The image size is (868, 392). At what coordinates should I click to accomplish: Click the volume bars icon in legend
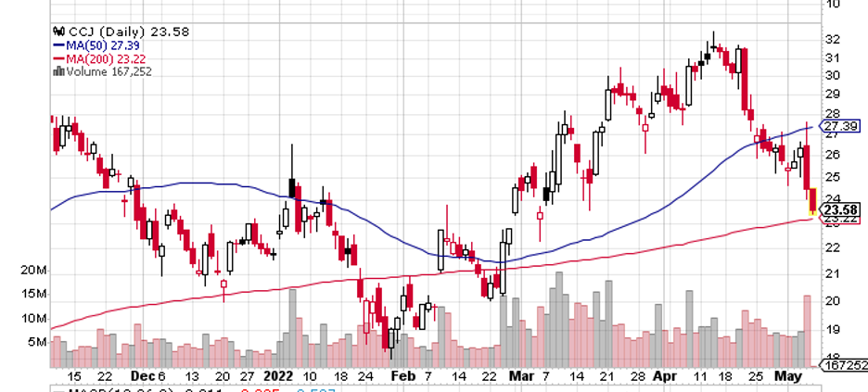click(x=58, y=71)
